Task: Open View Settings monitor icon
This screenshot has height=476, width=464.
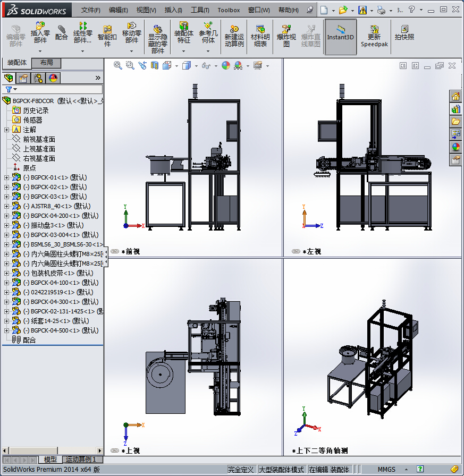Action: pyautogui.click(x=258, y=65)
